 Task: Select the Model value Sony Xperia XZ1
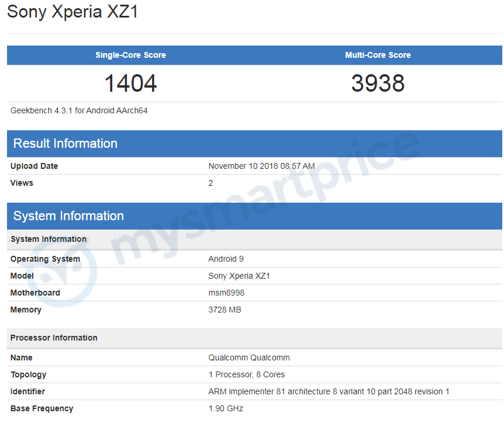(239, 276)
